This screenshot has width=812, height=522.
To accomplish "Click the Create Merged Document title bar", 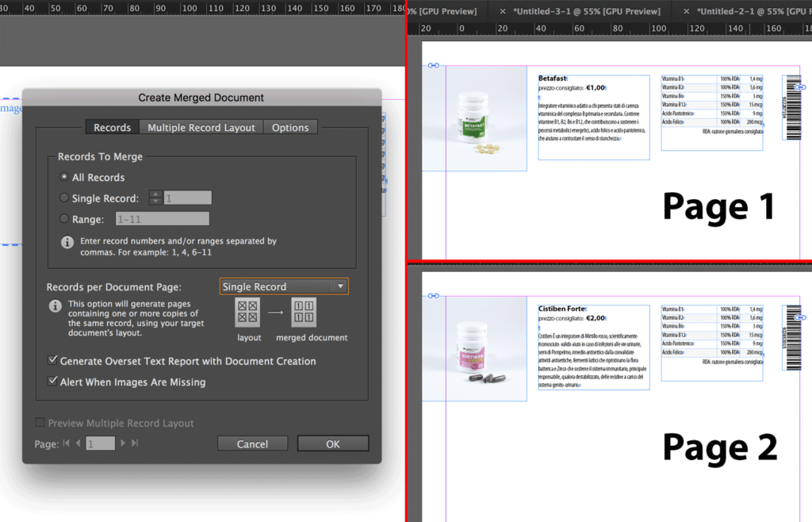I will click(x=201, y=98).
